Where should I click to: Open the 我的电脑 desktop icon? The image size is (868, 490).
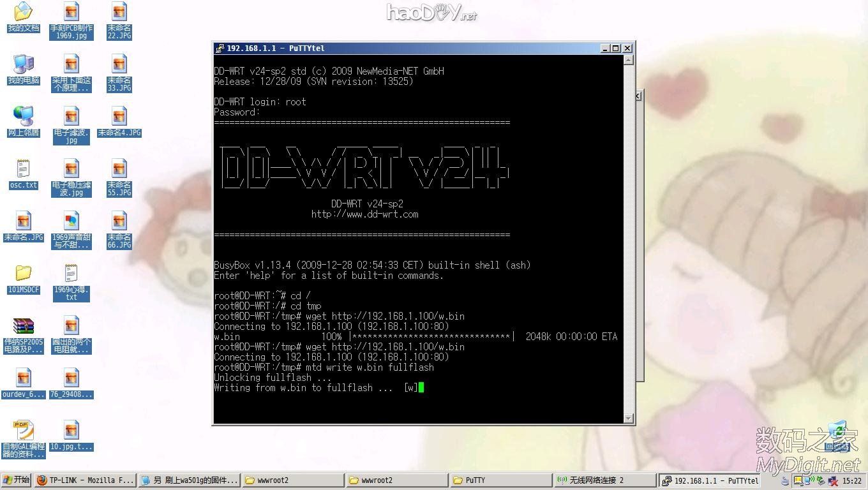[23, 65]
